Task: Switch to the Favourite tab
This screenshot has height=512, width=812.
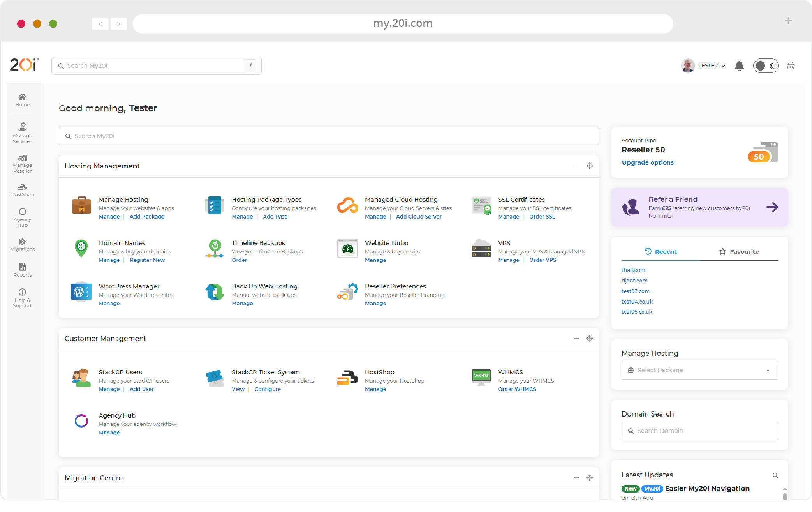Action: [739, 252]
